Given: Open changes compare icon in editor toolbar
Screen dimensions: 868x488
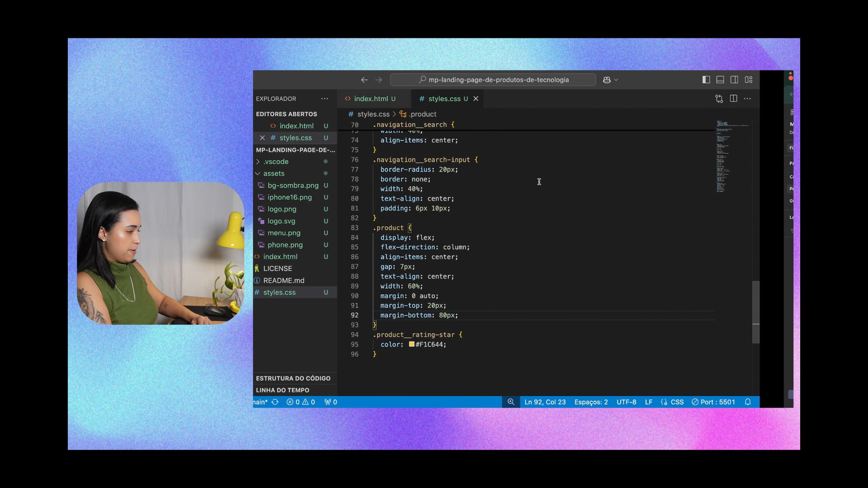Looking at the screenshot, I should (x=719, y=99).
